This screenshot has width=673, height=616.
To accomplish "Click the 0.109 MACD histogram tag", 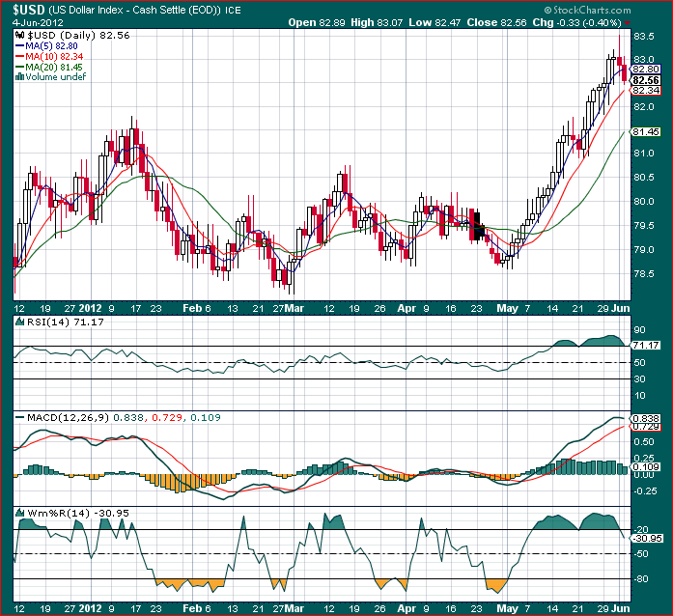I will coord(645,467).
